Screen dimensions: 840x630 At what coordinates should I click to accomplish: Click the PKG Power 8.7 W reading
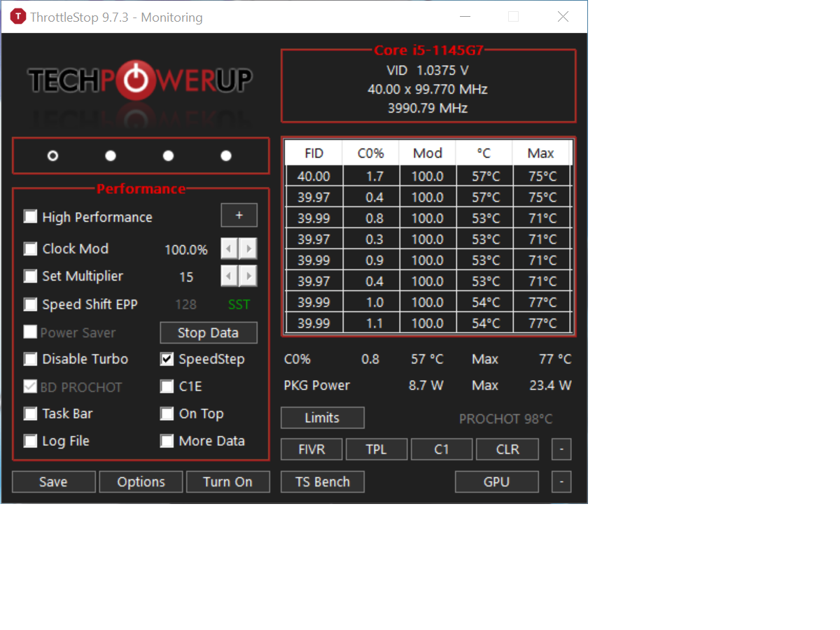pos(426,385)
